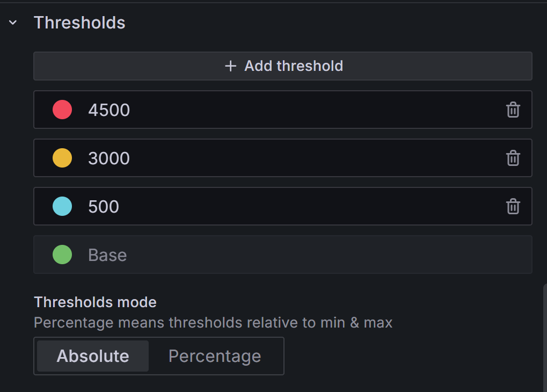The height and width of the screenshot is (392, 547).
Task: Delete the 4500 threshold
Action: (513, 110)
